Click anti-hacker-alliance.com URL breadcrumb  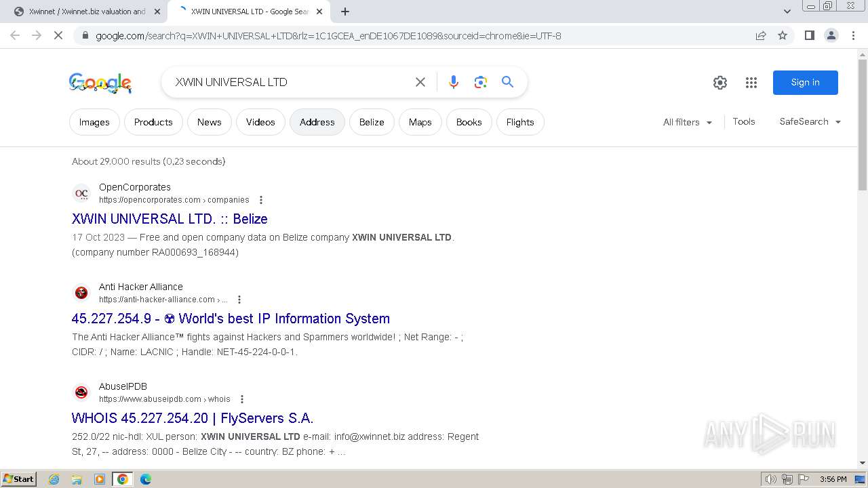163,300
